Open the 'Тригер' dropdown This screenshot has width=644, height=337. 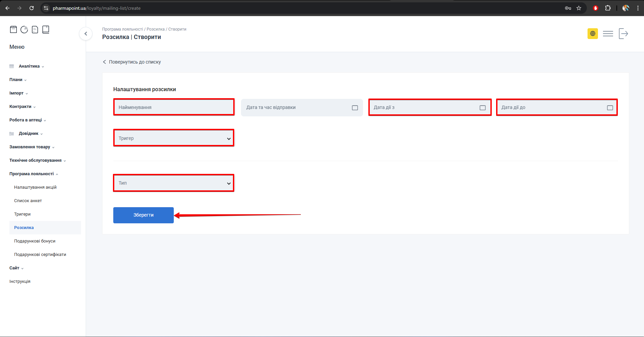pyautogui.click(x=174, y=138)
